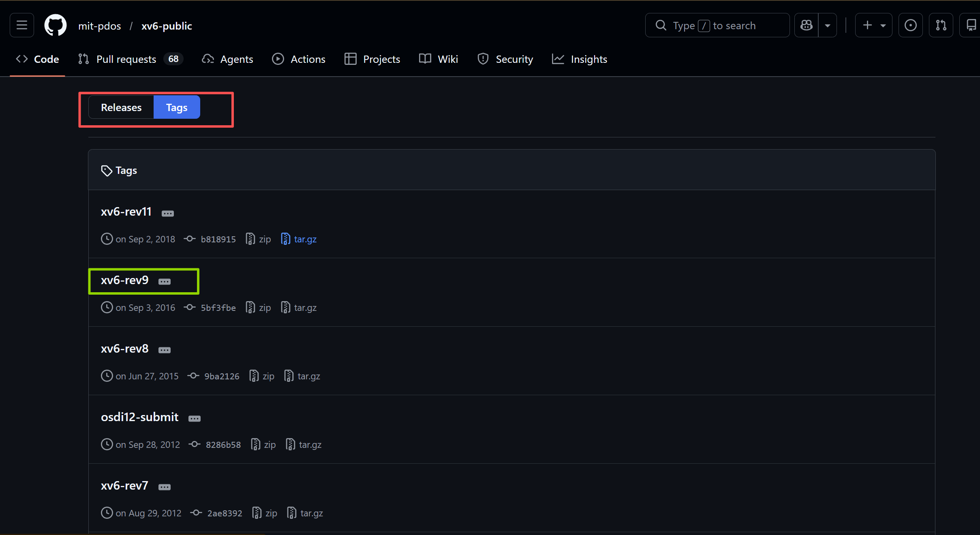The width and height of the screenshot is (980, 535).
Task: Expand osdi12-submit tag details ellipsis
Action: [195, 419]
